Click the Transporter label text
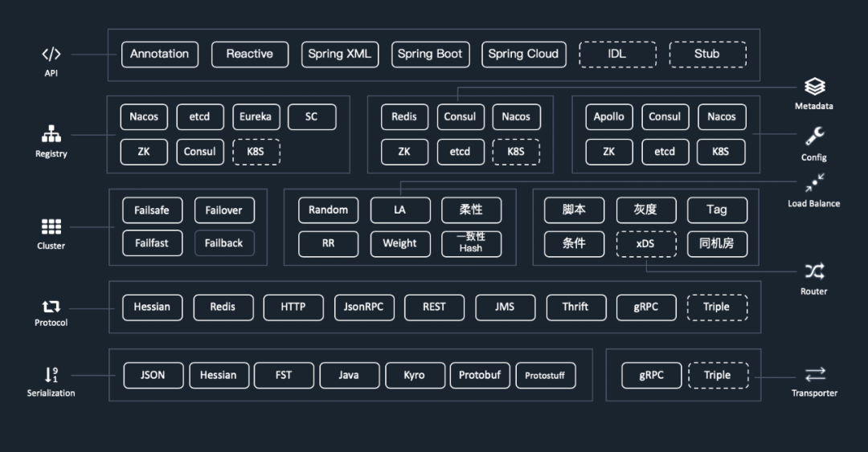This screenshot has height=452, width=868. coord(814,393)
